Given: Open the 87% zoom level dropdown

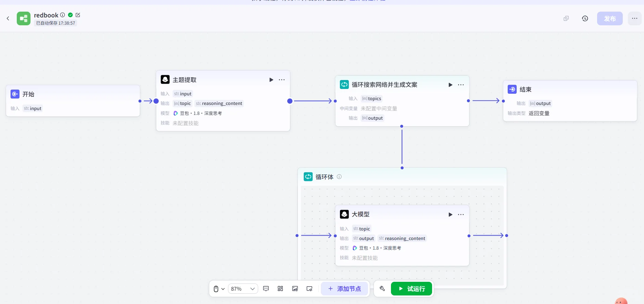Looking at the screenshot, I should click(243, 289).
